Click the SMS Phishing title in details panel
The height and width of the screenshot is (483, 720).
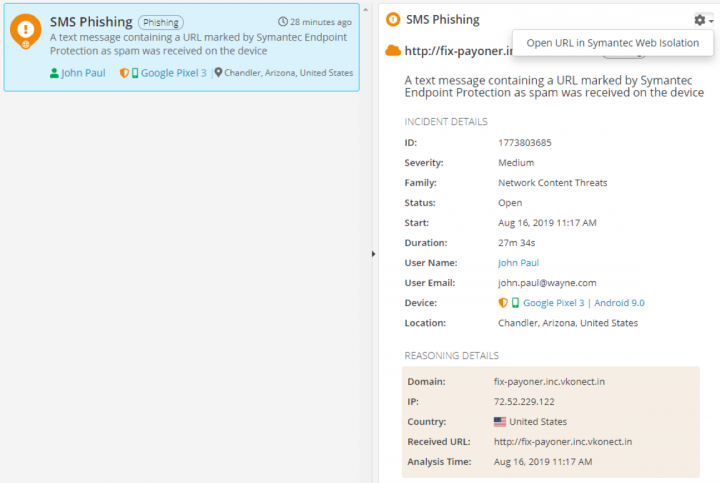pos(443,19)
